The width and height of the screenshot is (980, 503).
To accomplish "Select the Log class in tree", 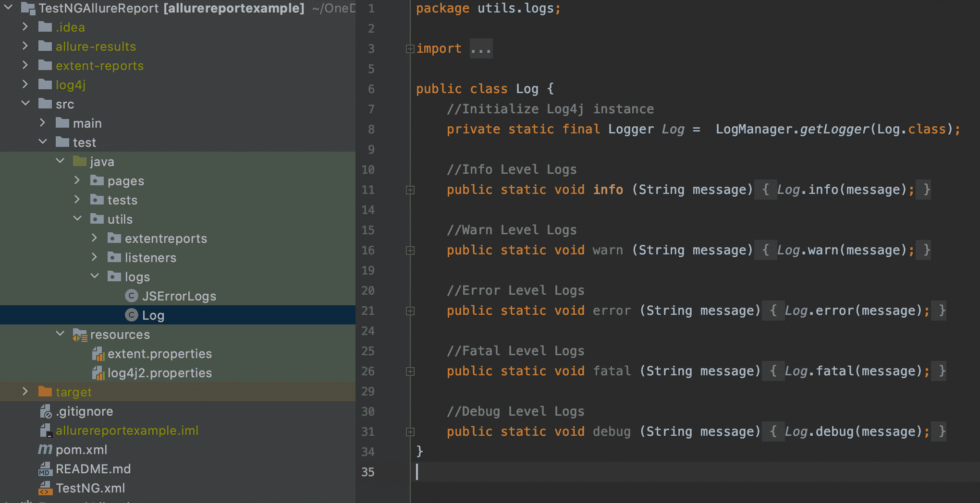I will tap(153, 315).
